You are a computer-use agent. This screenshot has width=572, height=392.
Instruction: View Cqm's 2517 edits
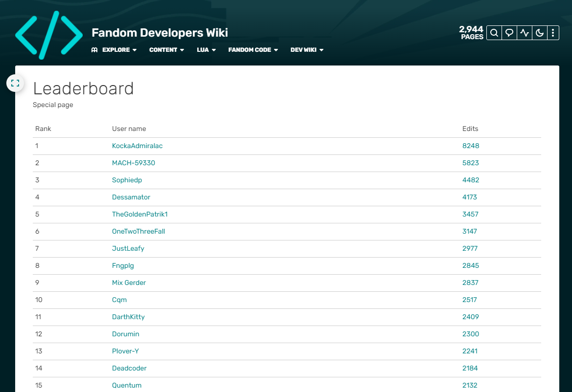[470, 300]
